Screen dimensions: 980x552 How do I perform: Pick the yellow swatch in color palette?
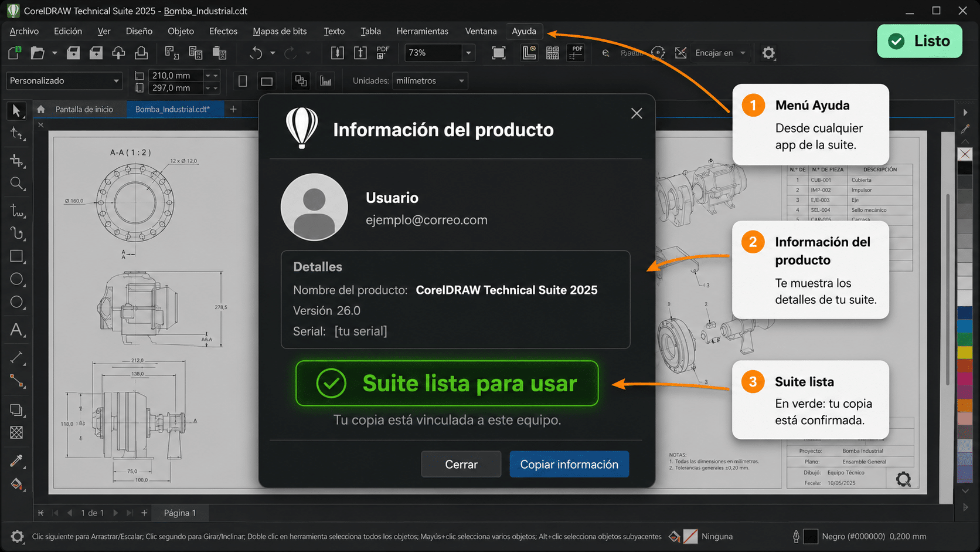pyautogui.click(x=965, y=352)
